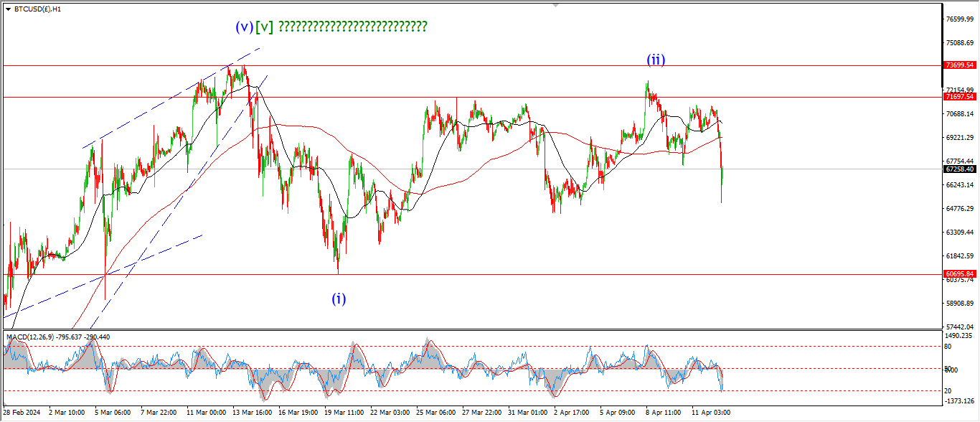Click the 60695.84 red price level tag
Image resolution: width=980 pixels, height=422 pixels.
(x=959, y=274)
